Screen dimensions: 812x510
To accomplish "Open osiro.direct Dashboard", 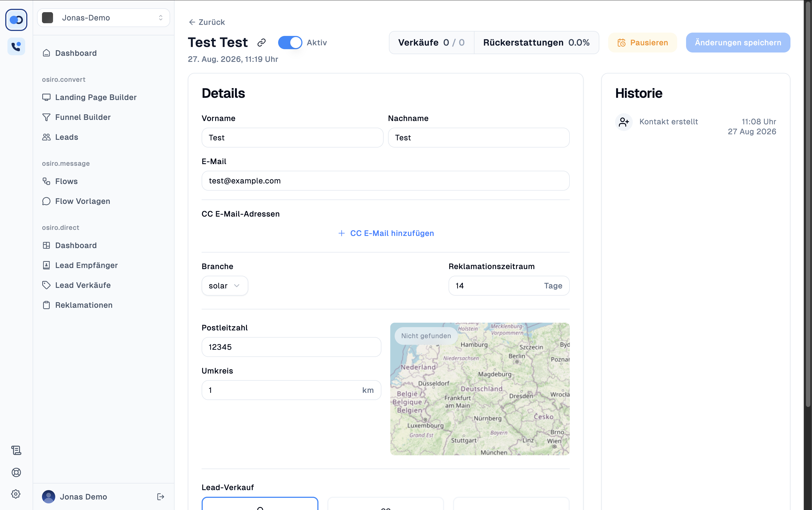I will 76,245.
